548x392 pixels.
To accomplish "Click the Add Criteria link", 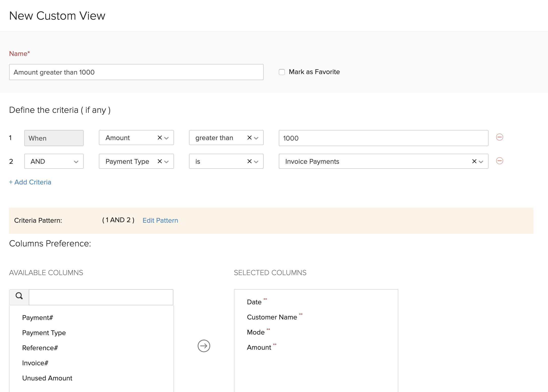I will click(x=30, y=182).
